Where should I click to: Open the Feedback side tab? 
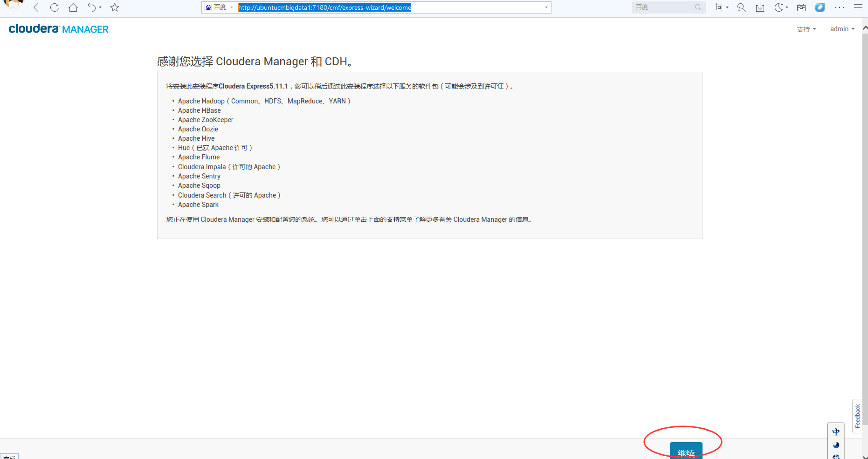click(x=857, y=416)
